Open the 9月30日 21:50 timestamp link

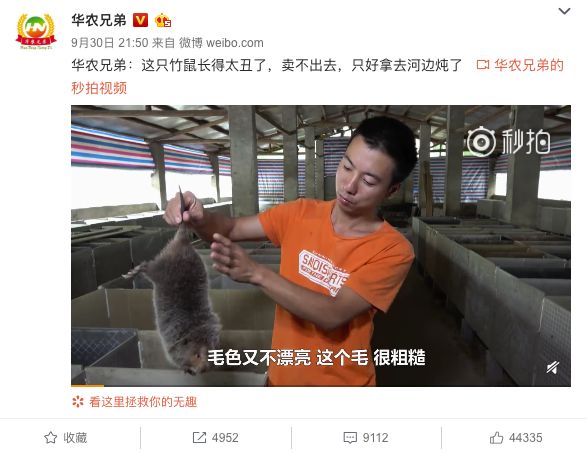pos(110,43)
